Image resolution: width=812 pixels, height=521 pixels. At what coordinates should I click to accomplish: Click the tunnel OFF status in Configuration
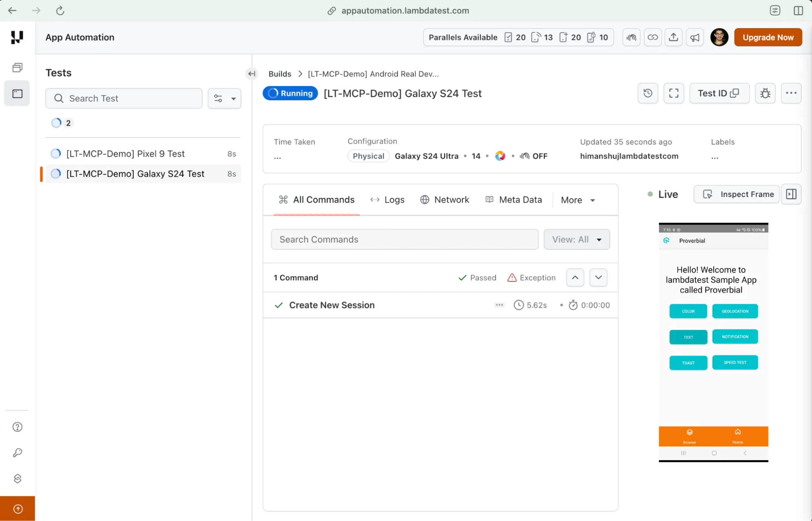point(534,156)
